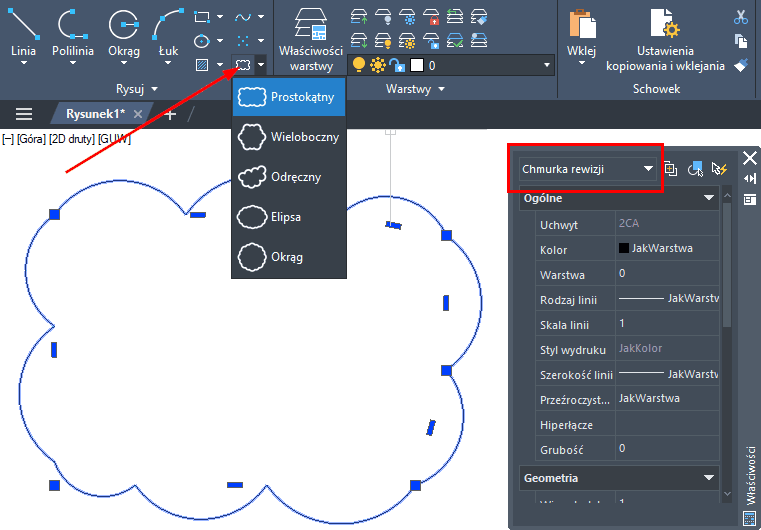The width and height of the screenshot is (761, 530).
Task: Click thaw all layers sun icon
Action: tap(407, 40)
